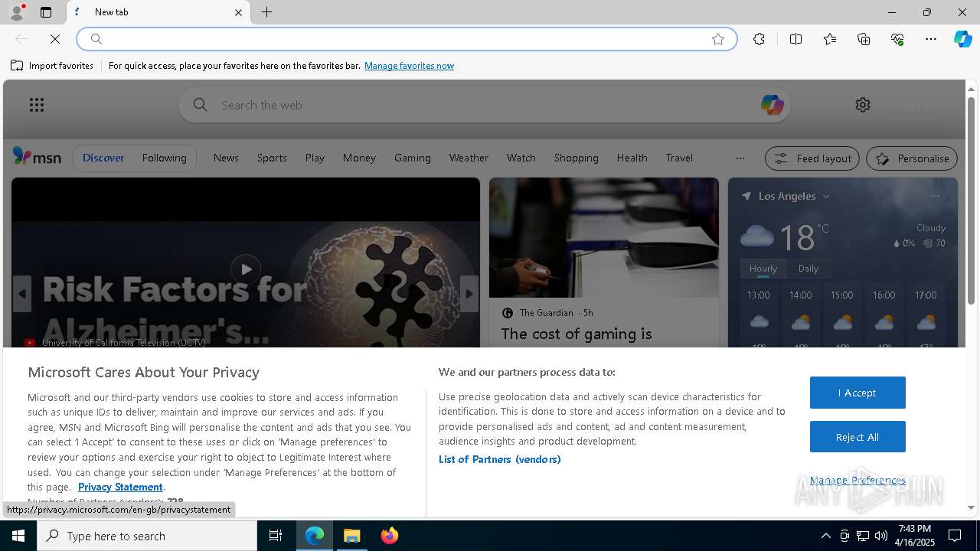Open the tab actions menu icon
The height and width of the screenshot is (551, 980).
coord(46,12)
